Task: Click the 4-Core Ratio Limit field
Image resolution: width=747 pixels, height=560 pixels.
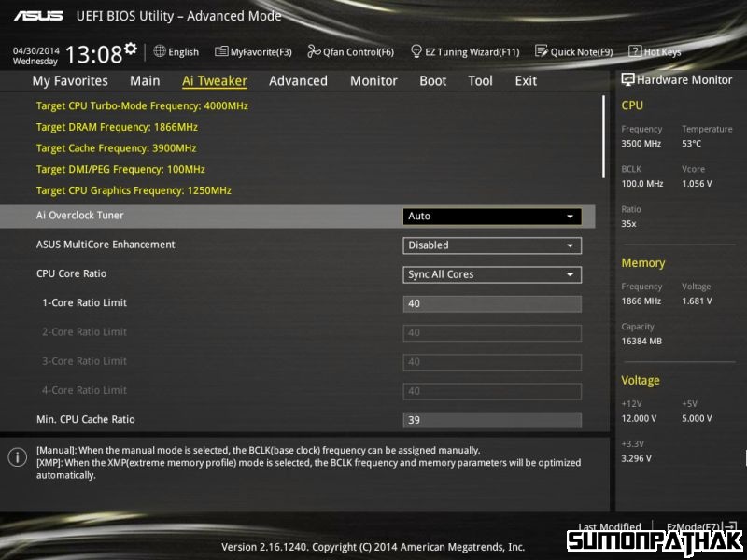Action: 492,391
